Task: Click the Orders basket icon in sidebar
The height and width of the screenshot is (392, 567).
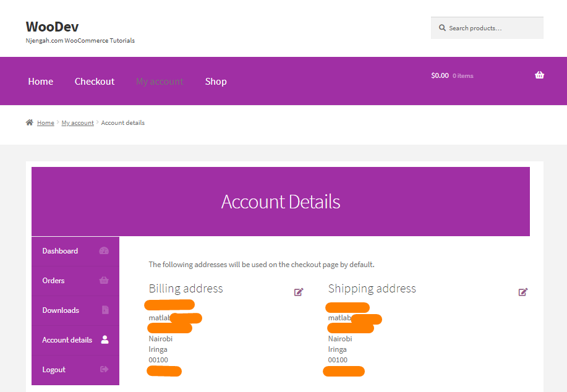Action: (x=104, y=280)
